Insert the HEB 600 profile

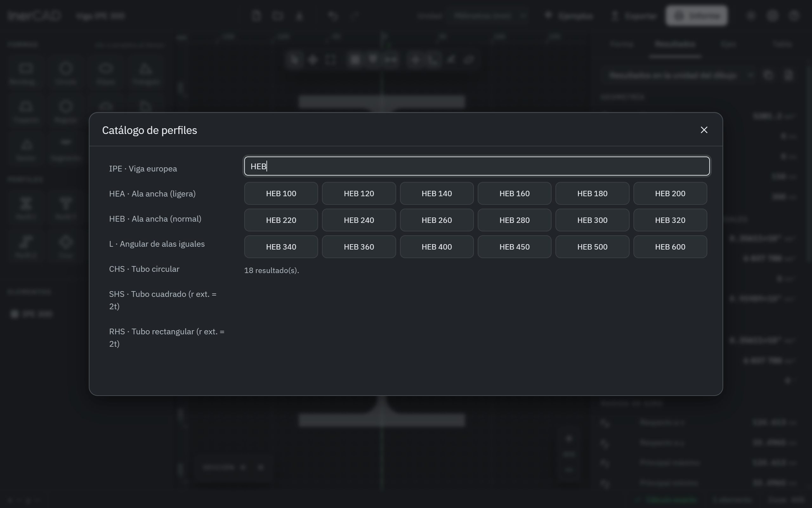click(671, 247)
